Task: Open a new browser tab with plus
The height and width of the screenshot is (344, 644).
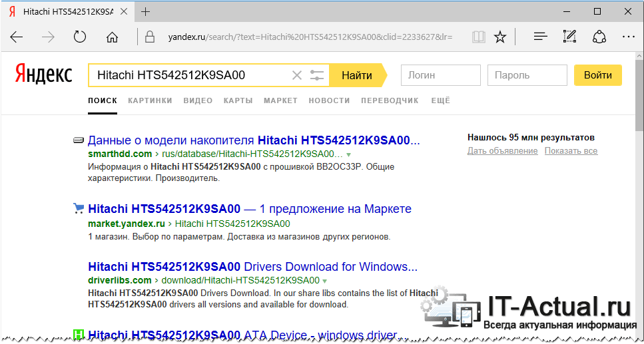Action: click(x=146, y=11)
